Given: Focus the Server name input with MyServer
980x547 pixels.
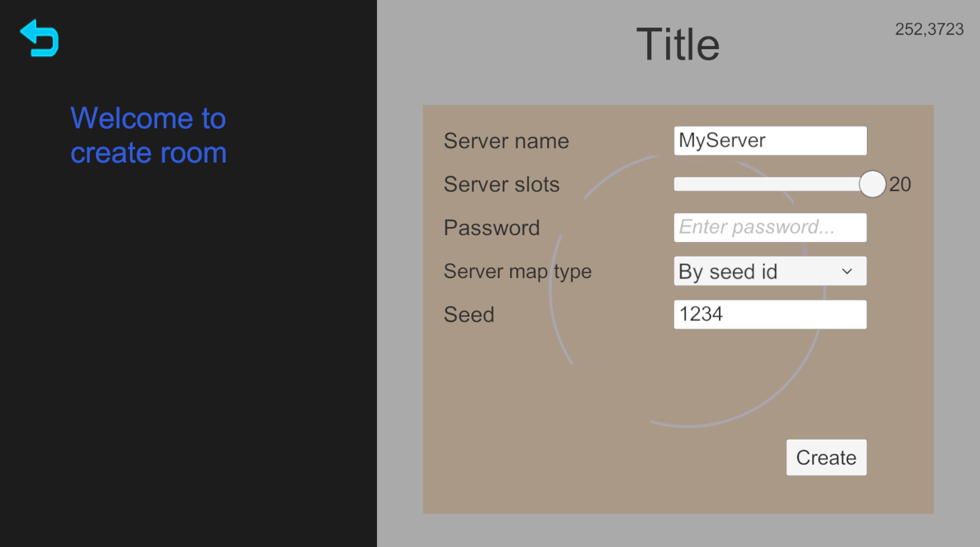Looking at the screenshot, I should tap(770, 141).
